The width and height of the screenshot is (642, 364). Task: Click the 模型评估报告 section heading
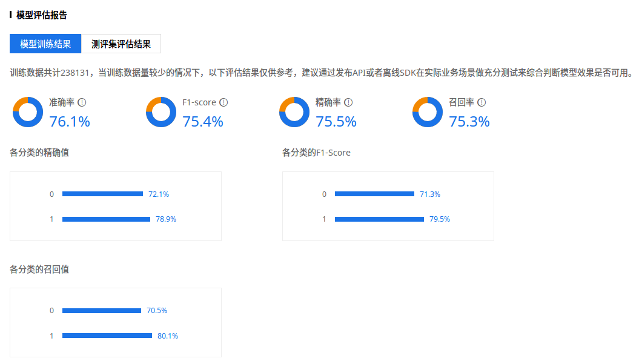tap(41, 15)
